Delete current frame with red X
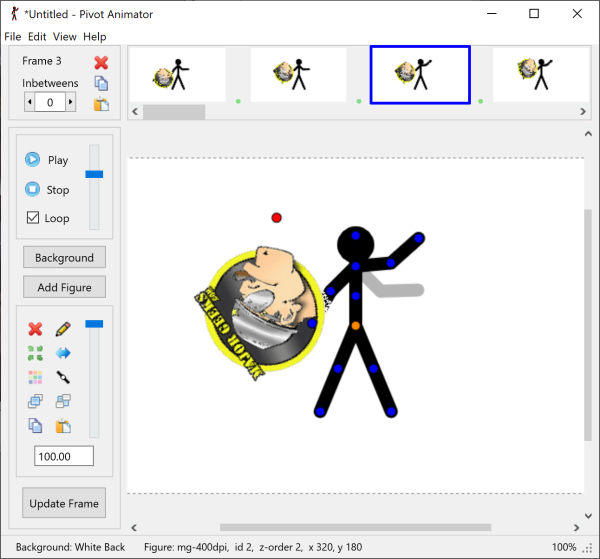Viewport: 600px width, 559px height. pyautogui.click(x=101, y=62)
